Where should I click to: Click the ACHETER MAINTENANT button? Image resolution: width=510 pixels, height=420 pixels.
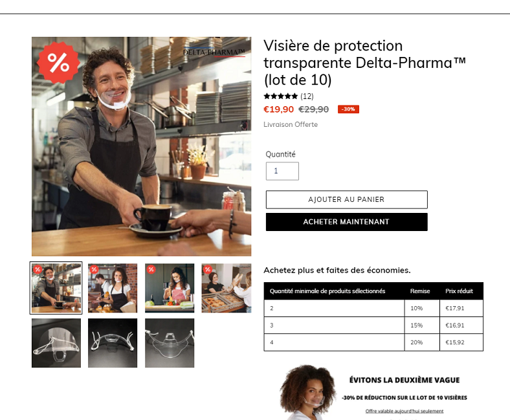[x=347, y=222]
